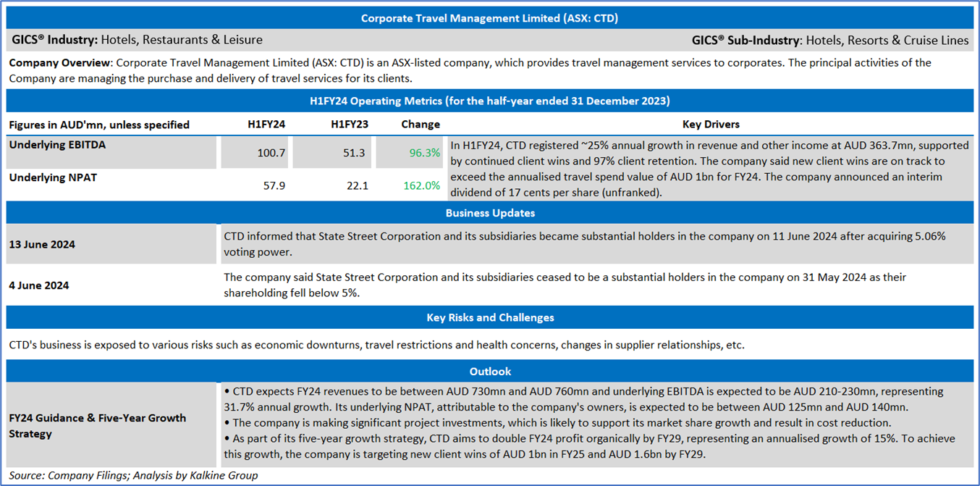Select 'GICS® Sub-Industry: Hotels, Resorts & Cruise Lines'
The width and height of the screenshot is (980, 486).
830,40
